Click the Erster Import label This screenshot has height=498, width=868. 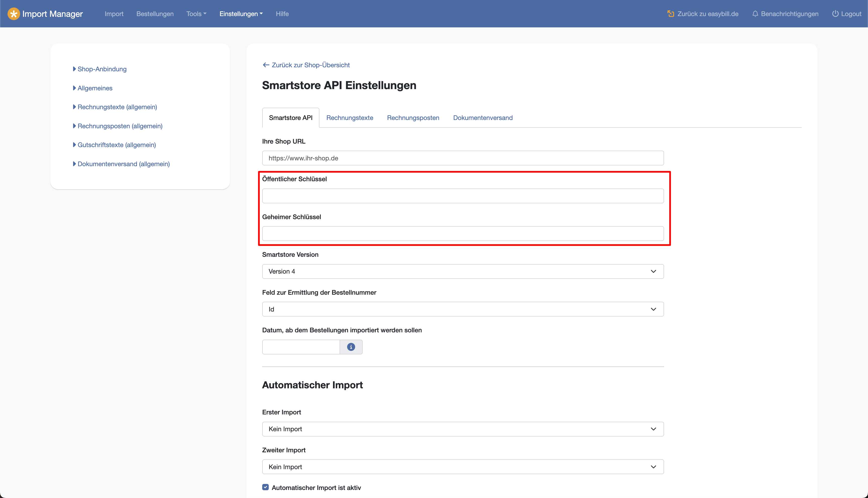tap(281, 412)
